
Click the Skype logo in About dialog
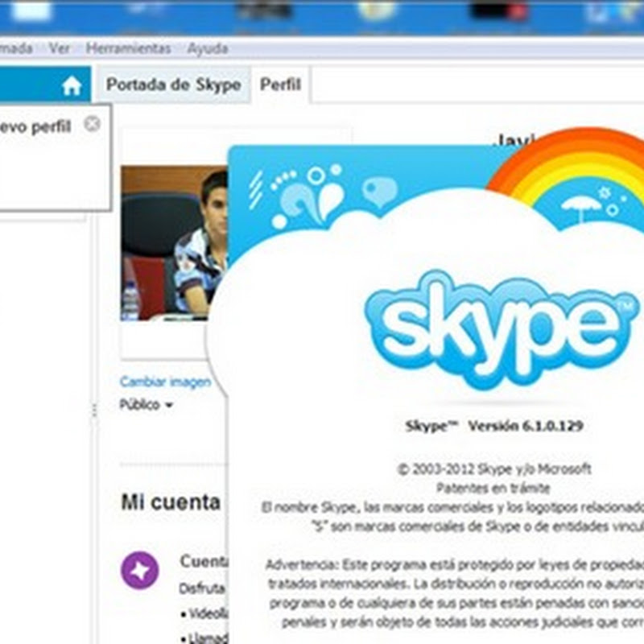(x=501, y=330)
